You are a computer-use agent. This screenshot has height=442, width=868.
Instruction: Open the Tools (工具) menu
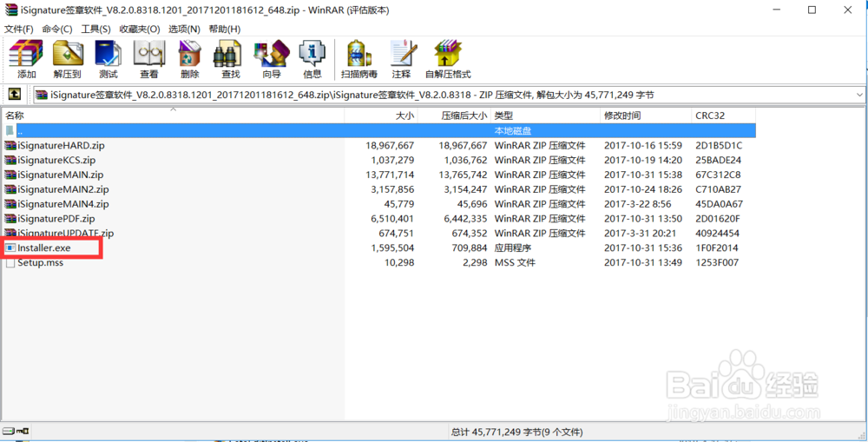(95, 29)
